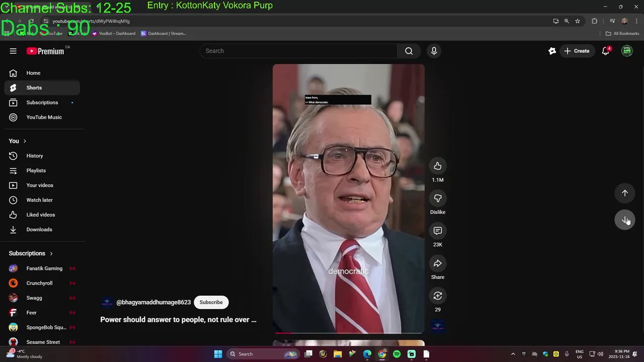Go to next Short with down arrow
Screen dimensions: 644x362
coord(625,220)
